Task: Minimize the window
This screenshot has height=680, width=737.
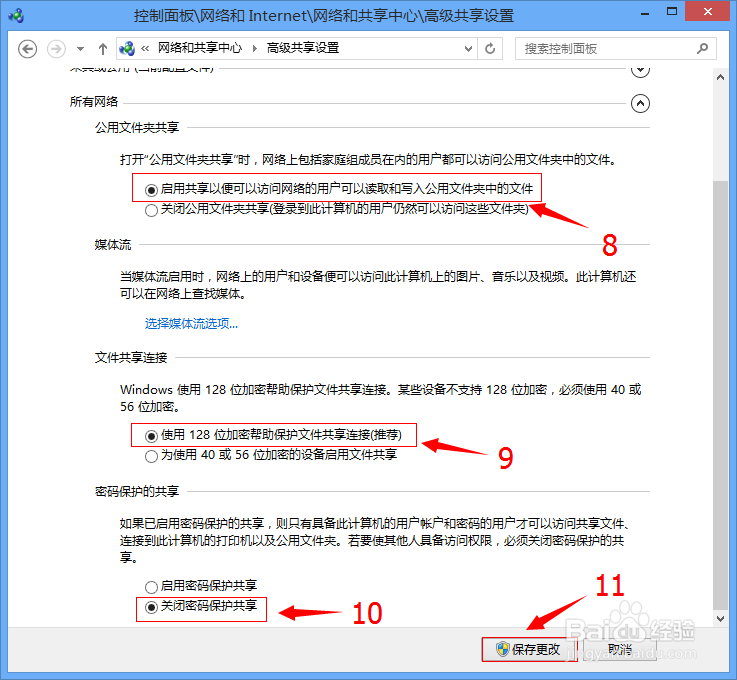Action: pos(645,13)
